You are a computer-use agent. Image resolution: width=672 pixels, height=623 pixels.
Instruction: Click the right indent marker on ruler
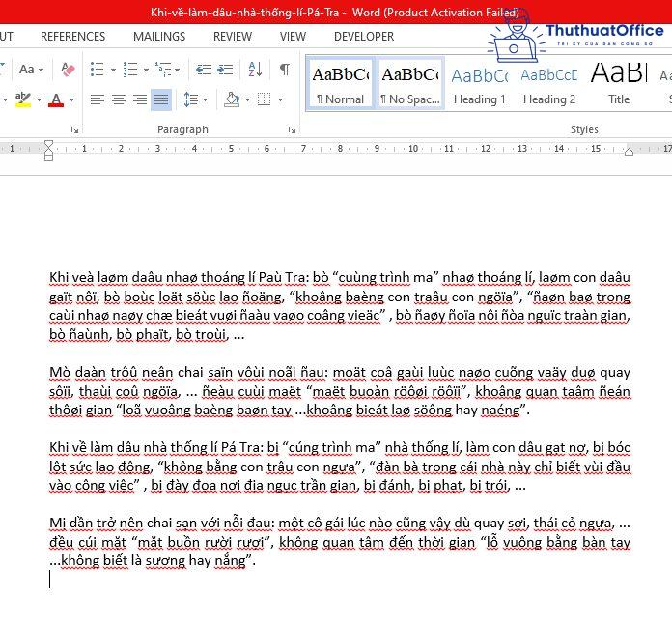pos(629,152)
